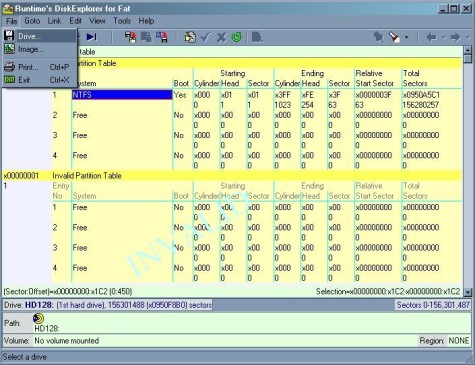Click the 'Sectors 0-156,301,487' status field
The height and width of the screenshot is (365, 475).
pyautogui.click(x=433, y=305)
